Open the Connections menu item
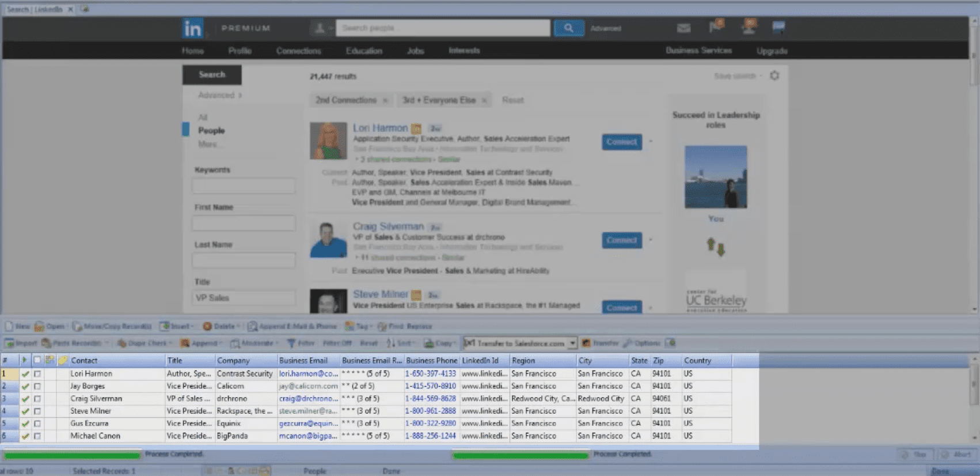980x476 pixels. (298, 51)
